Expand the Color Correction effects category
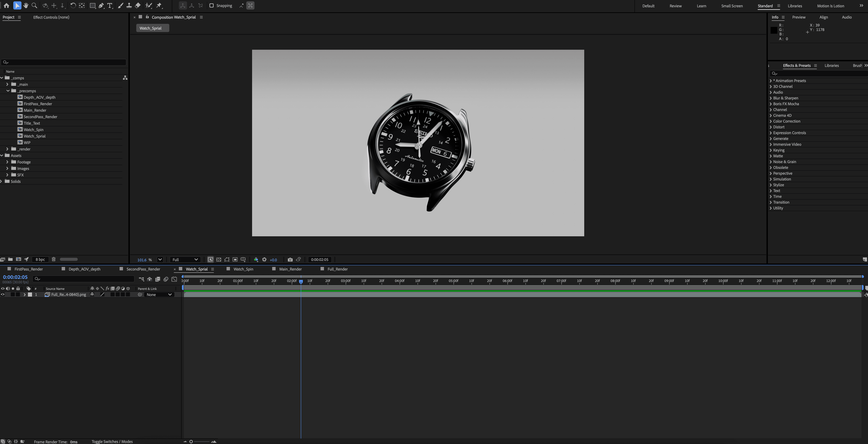 771,121
